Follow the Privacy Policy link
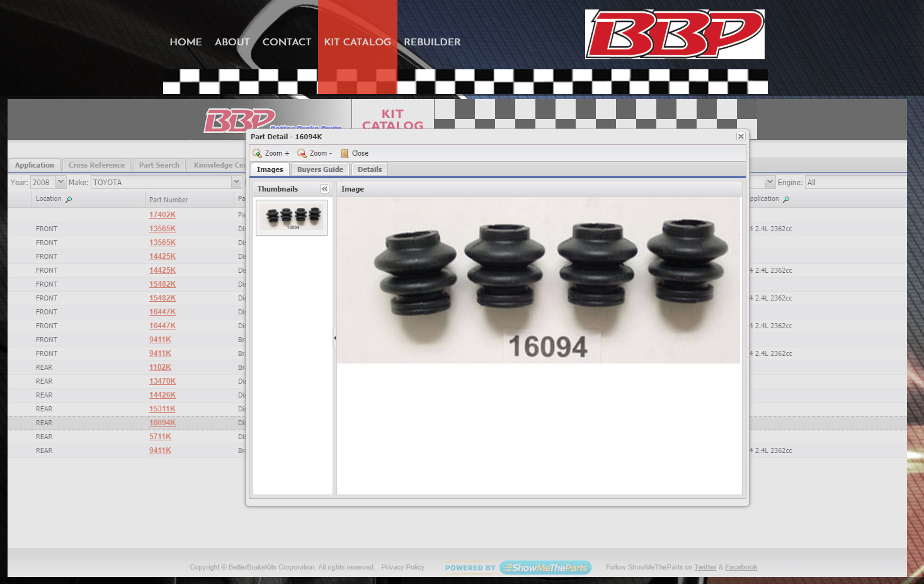The image size is (924, 584). click(x=402, y=568)
